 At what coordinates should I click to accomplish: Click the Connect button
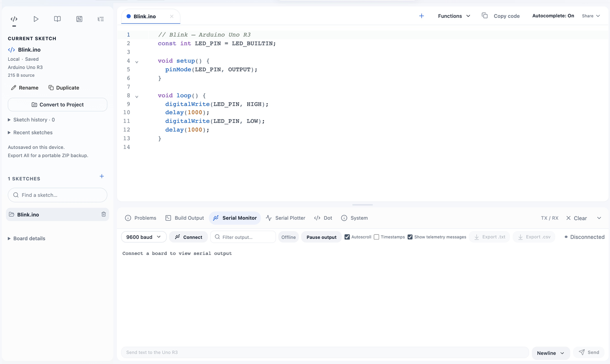(188, 237)
